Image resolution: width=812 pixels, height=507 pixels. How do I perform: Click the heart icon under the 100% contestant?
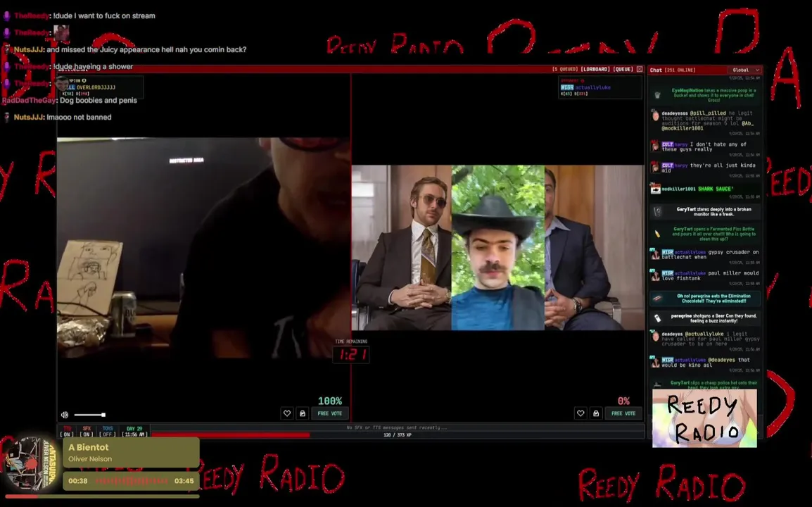(x=287, y=413)
